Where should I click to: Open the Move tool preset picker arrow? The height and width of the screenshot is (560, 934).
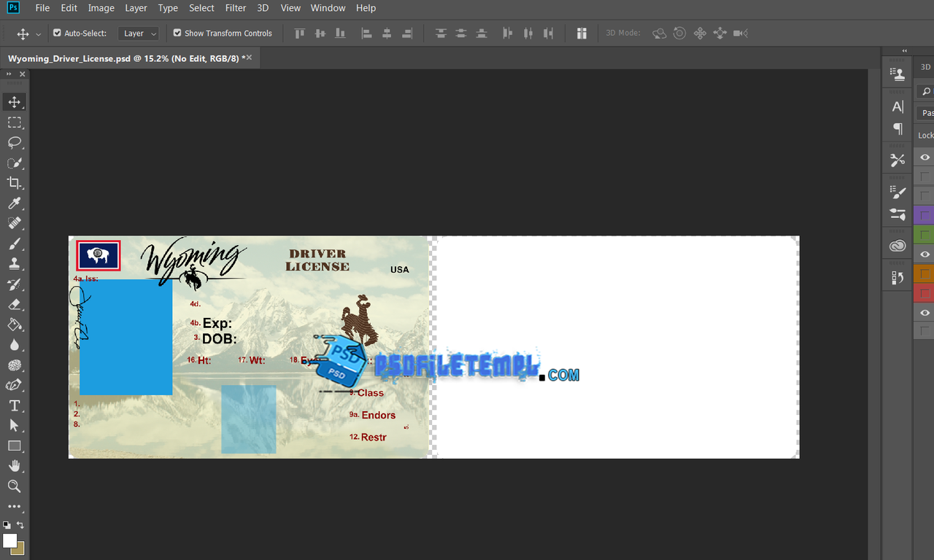[x=39, y=34]
